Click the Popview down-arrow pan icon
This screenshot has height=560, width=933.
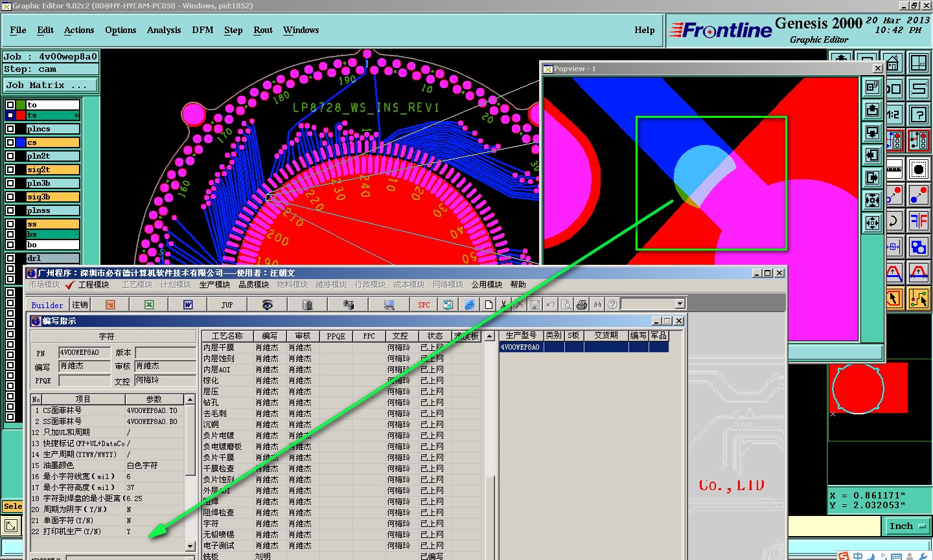pyautogui.click(x=872, y=133)
